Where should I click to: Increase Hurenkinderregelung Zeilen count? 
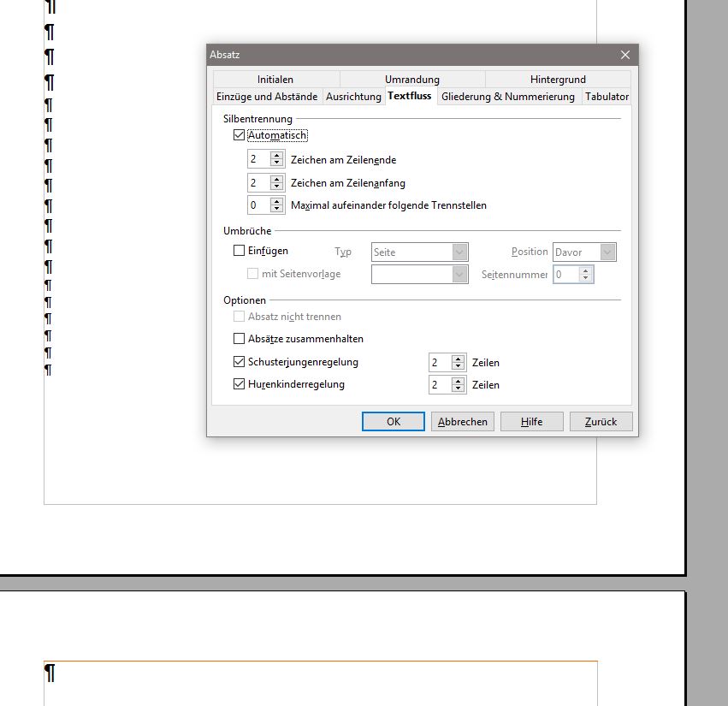[459, 381]
